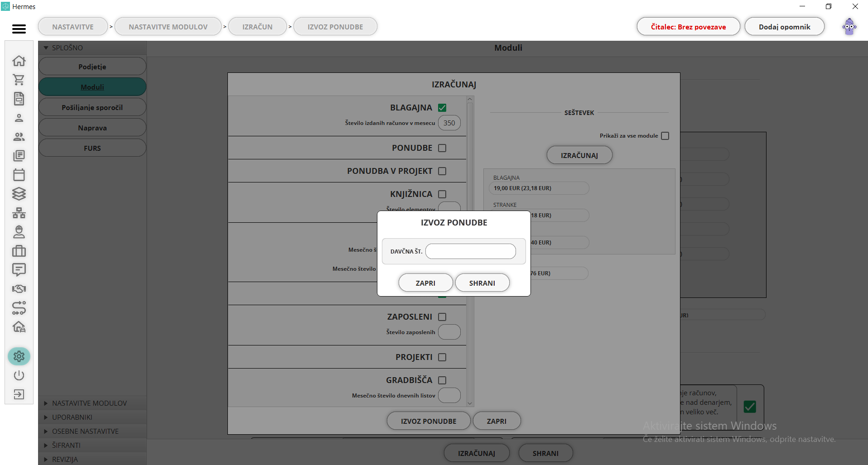This screenshot has height=465, width=868.
Task: Click ZAPRI next to IZVOZ PONUDBE button
Action: click(x=497, y=421)
